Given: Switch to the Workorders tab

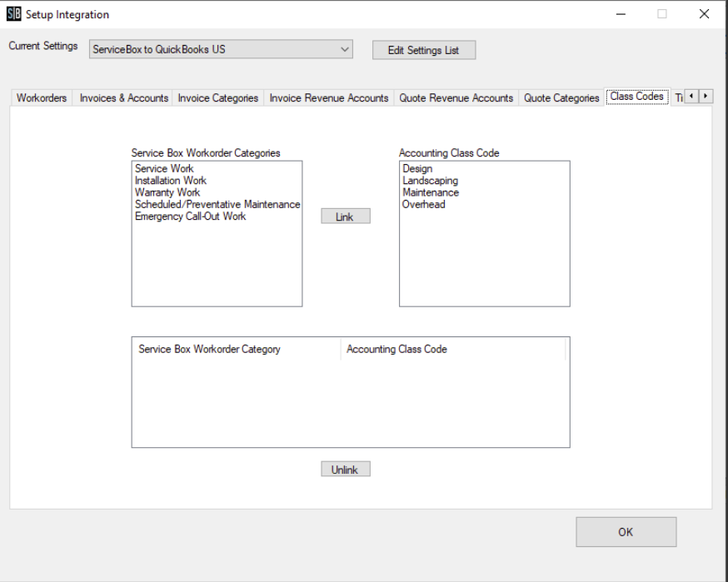Looking at the screenshot, I should tap(42, 98).
